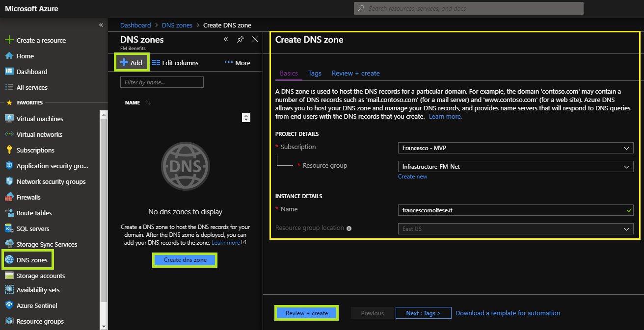
Task: Click the Microsoft Azure title
Action: click(x=30, y=8)
